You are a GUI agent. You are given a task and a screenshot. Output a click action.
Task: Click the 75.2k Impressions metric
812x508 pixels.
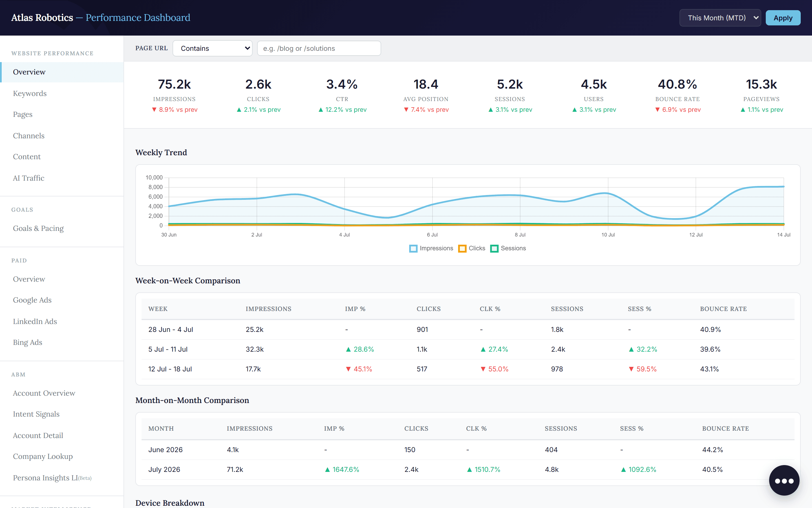click(175, 95)
